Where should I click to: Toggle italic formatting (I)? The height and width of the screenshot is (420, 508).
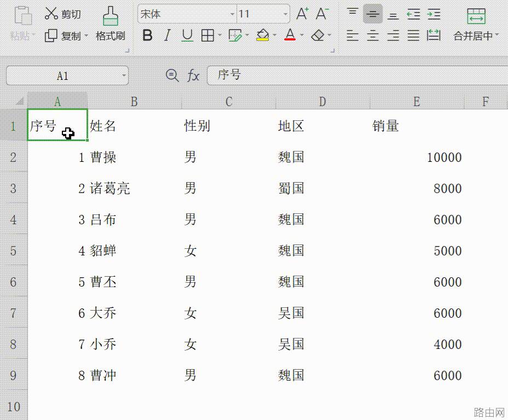click(167, 35)
